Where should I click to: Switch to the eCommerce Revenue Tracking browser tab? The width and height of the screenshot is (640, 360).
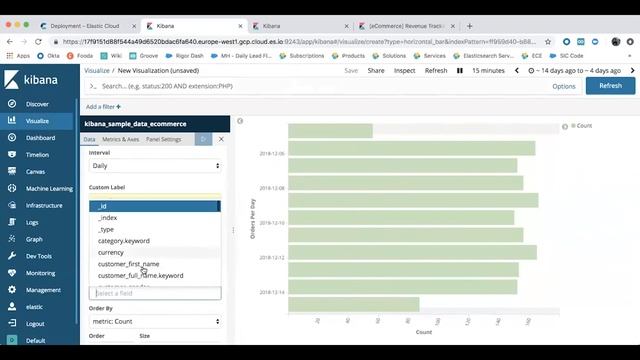[x=407, y=26]
